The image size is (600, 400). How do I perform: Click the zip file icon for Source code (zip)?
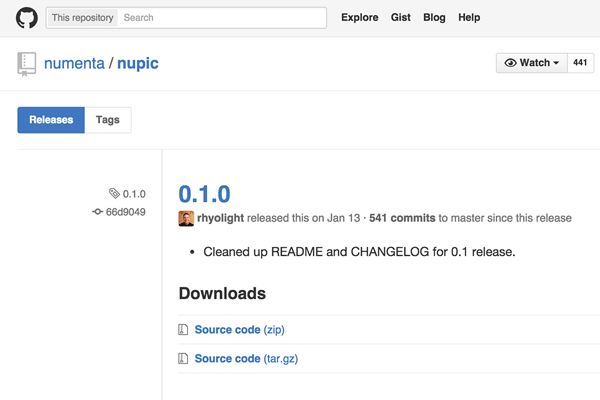[x=183, y=330]
